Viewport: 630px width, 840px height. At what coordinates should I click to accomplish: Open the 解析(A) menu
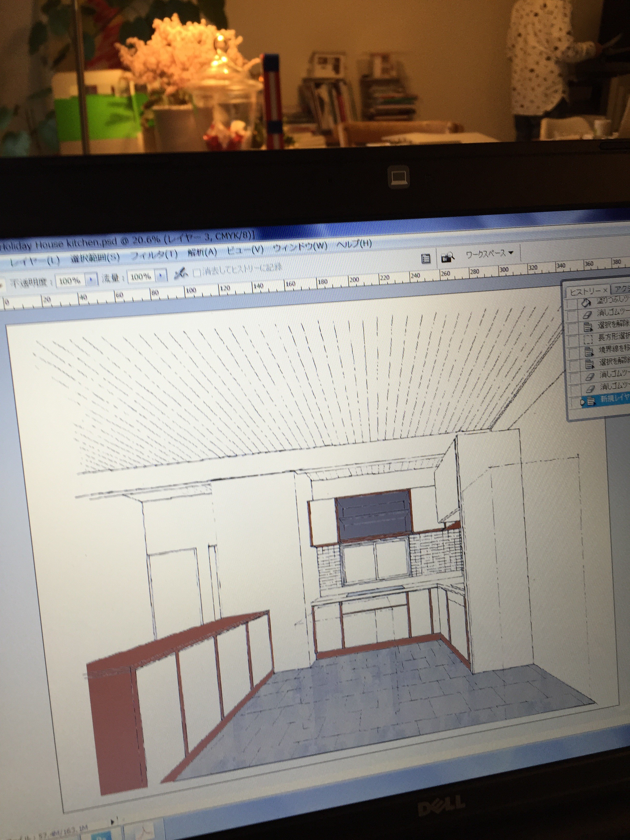click(x=202, y=252)
